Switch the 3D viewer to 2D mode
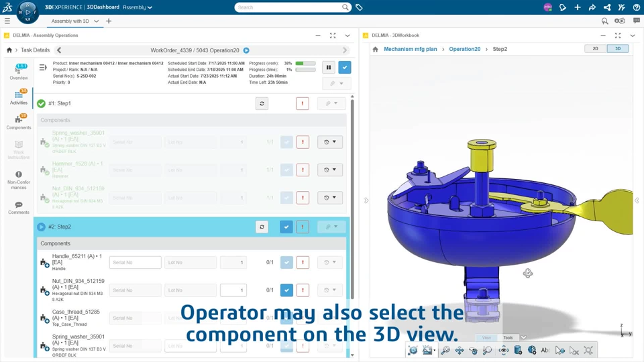Screen dimensions: 644x362 595,49
